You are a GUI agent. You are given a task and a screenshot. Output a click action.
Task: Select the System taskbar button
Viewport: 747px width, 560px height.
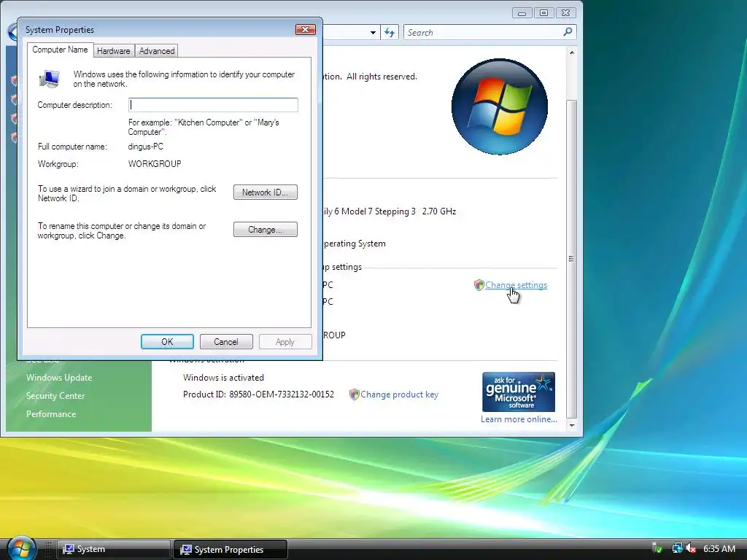113,549
